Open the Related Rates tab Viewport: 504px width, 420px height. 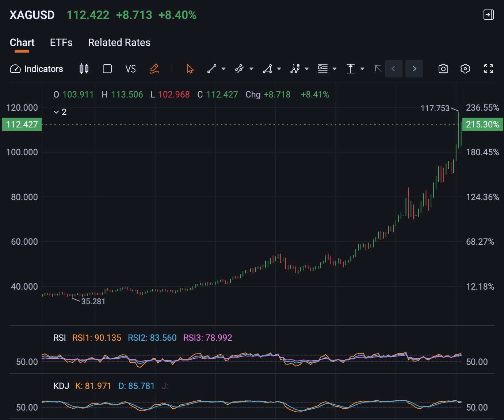point(119,42)
